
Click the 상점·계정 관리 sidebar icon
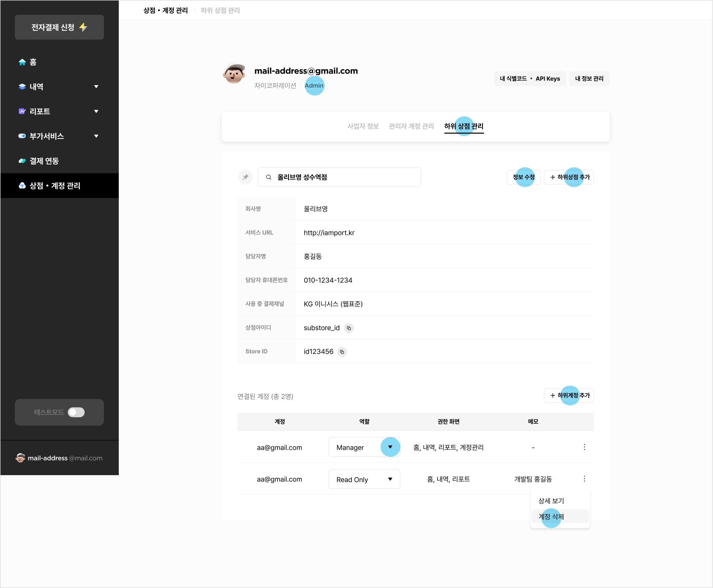(x=21, y=185)
